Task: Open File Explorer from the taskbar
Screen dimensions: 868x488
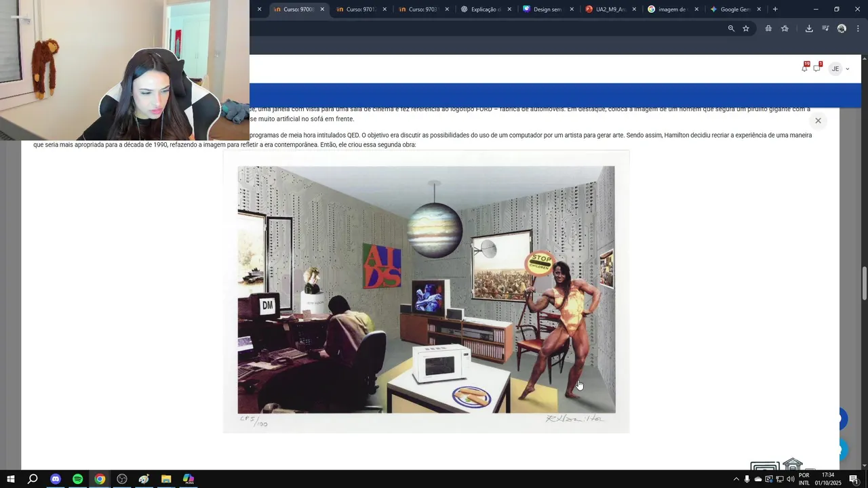Action: (166, 479)
